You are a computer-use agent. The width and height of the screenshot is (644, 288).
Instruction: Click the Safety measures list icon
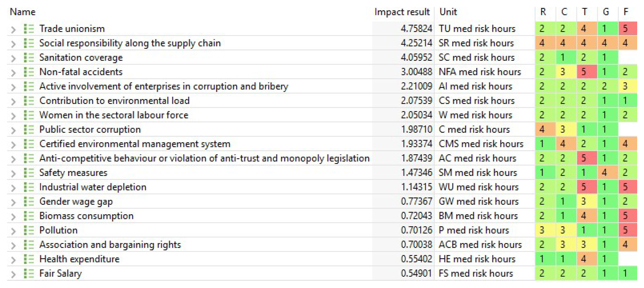[29, 173]
